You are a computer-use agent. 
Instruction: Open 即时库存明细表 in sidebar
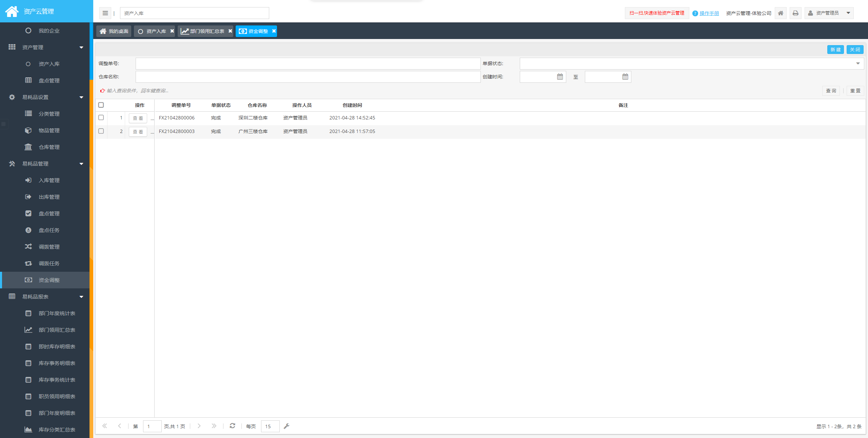pyautogui.click(x=45, y=347)
